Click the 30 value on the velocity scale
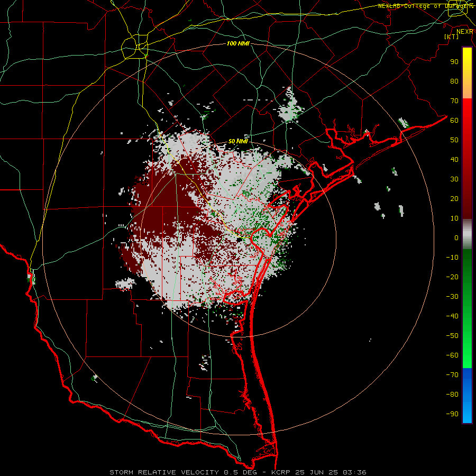Image resolution: width=476 pixels, height=476 pixels. pos(454,179)
